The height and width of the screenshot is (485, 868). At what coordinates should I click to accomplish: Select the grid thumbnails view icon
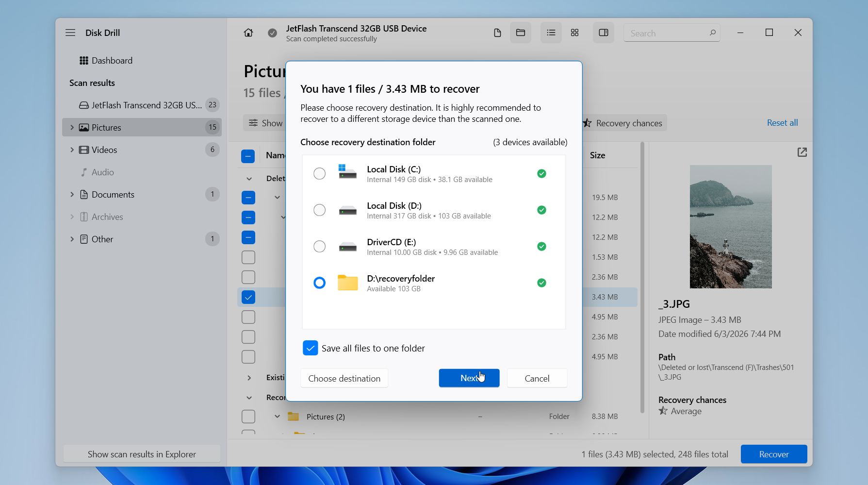coord(575,33)
